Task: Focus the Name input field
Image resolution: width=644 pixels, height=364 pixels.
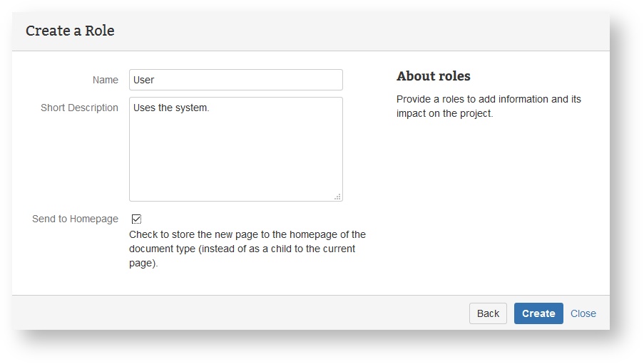Action: pos(235,80)
